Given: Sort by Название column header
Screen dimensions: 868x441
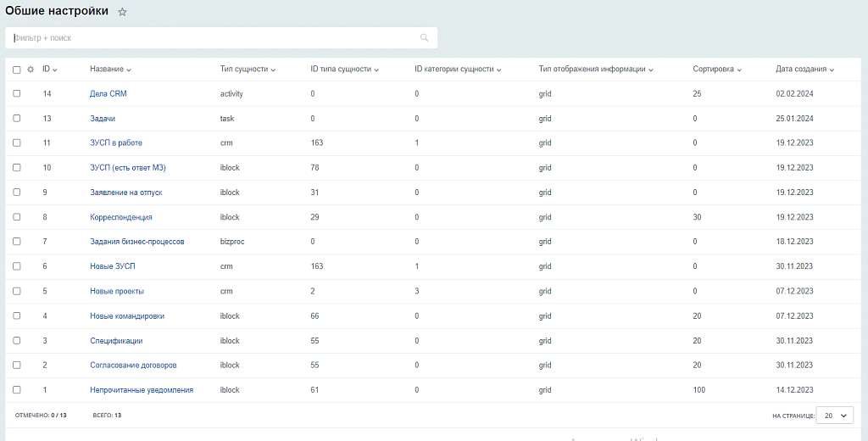Looking at the screenshot, I should [109, 70].
